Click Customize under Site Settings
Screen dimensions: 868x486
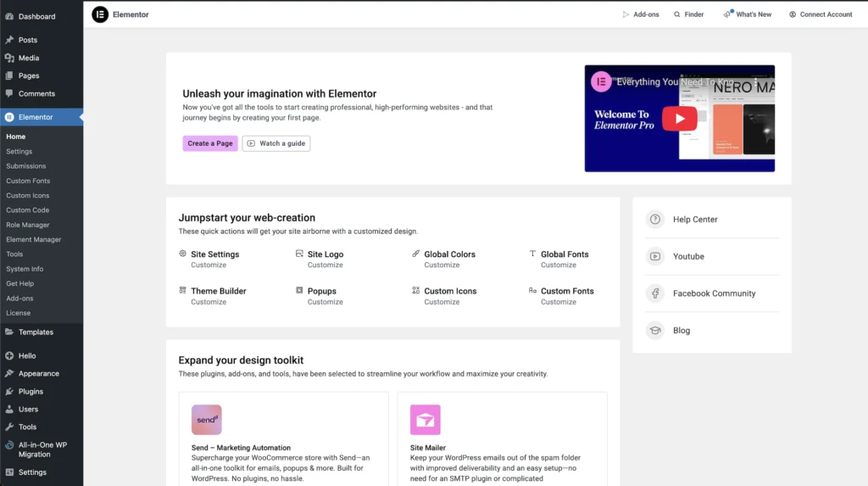click(209, 265)
